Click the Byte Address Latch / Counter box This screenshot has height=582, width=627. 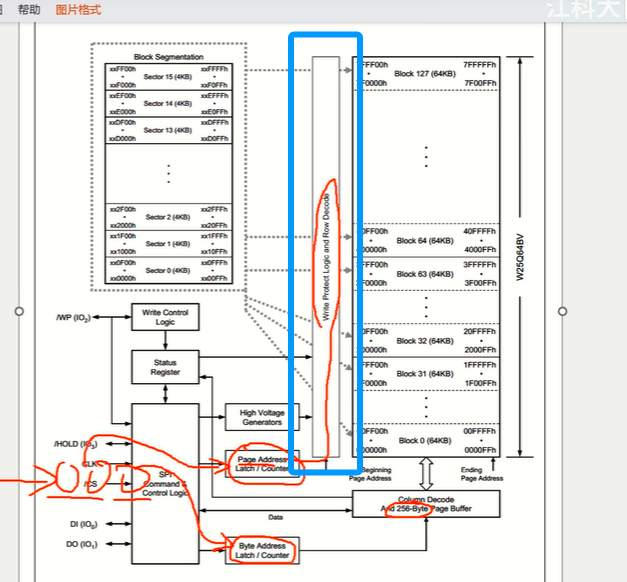[x=262, y=551]
